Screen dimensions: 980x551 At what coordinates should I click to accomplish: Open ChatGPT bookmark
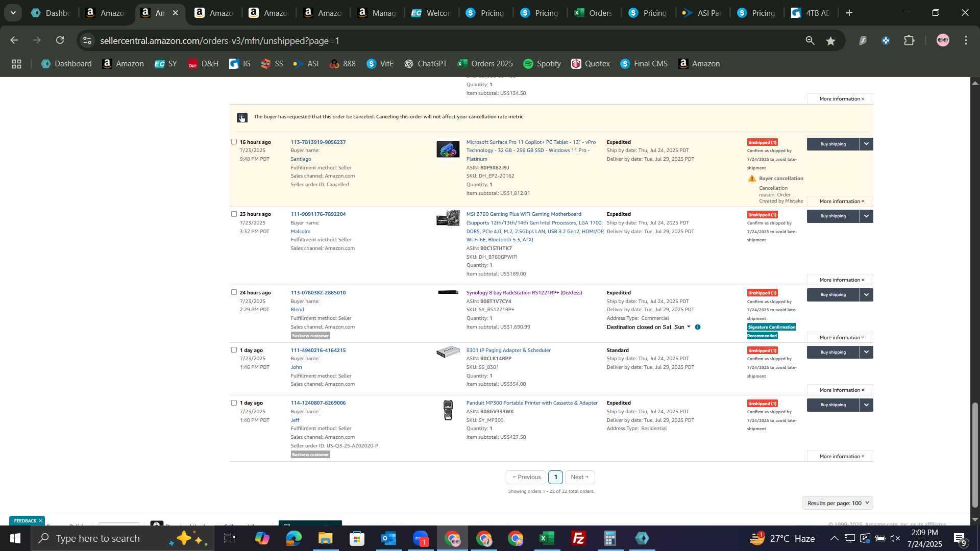click(x=426, y=64)
